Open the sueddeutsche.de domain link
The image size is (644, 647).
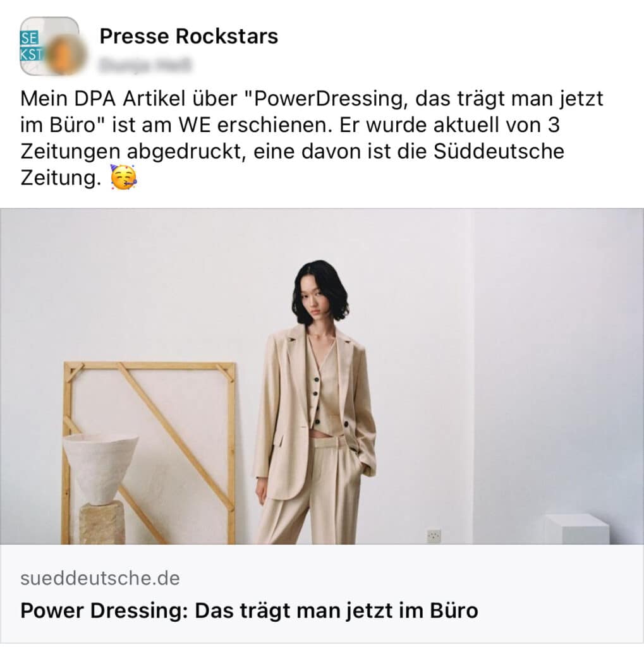[100, 578]
